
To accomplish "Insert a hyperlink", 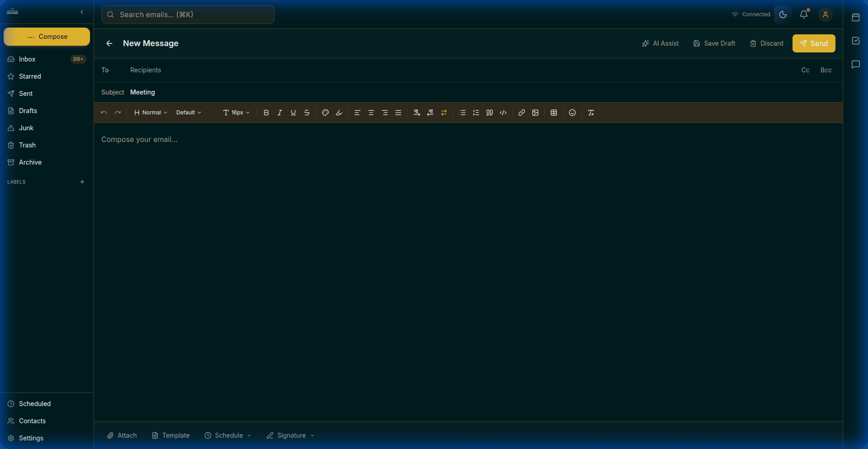I will click(521, 113).
